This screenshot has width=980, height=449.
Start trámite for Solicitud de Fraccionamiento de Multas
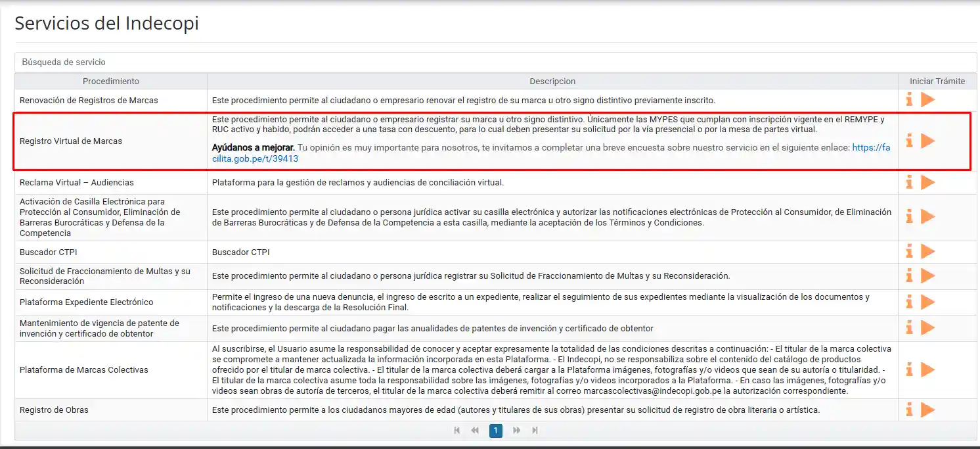click(927, 275)
